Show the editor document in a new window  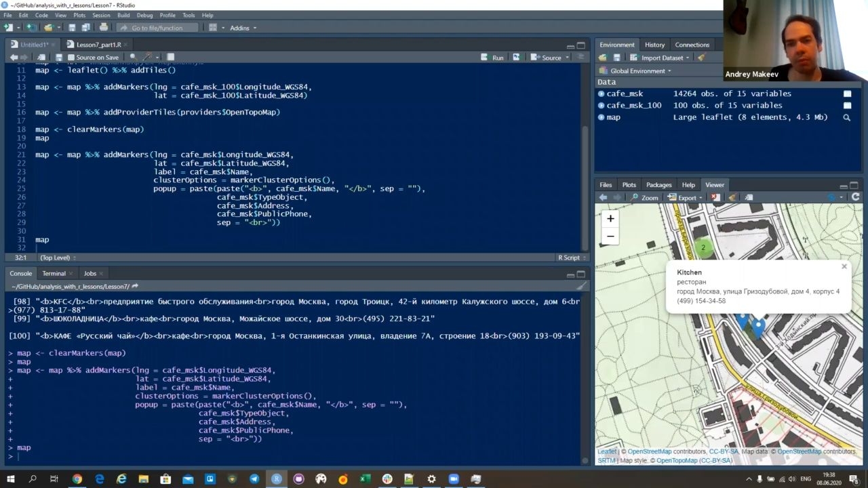[x=41, y=58]
